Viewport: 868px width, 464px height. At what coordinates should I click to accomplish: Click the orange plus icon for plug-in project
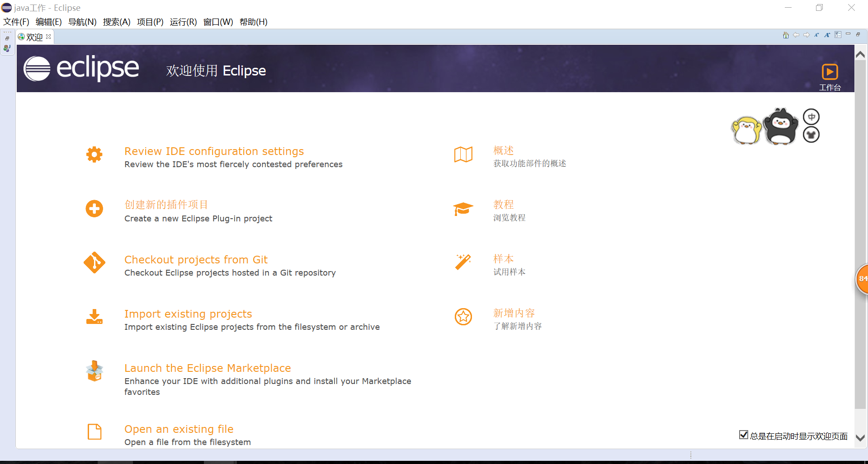(x=94, y=209)
